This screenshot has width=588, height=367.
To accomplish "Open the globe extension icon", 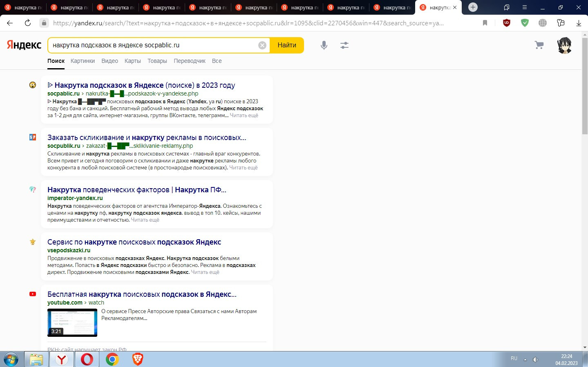I will tap(543, 23).
